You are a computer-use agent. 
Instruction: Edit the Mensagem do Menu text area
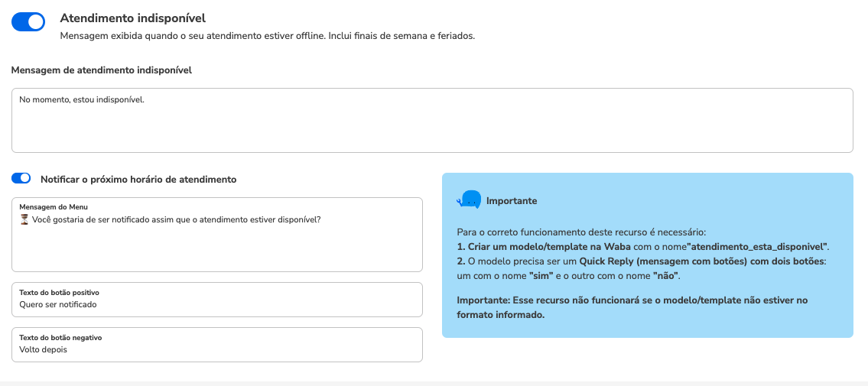[217, 235]
